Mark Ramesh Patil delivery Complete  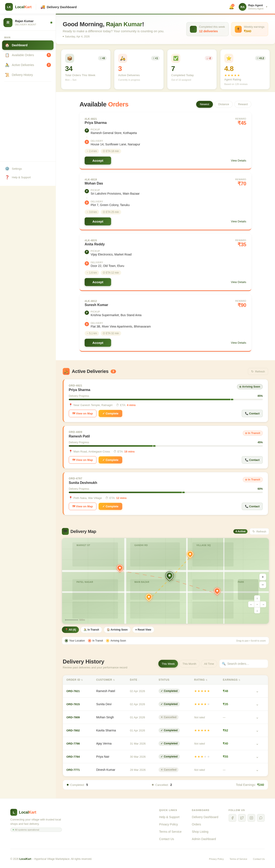pyautogui.click(x=110, y=460)
